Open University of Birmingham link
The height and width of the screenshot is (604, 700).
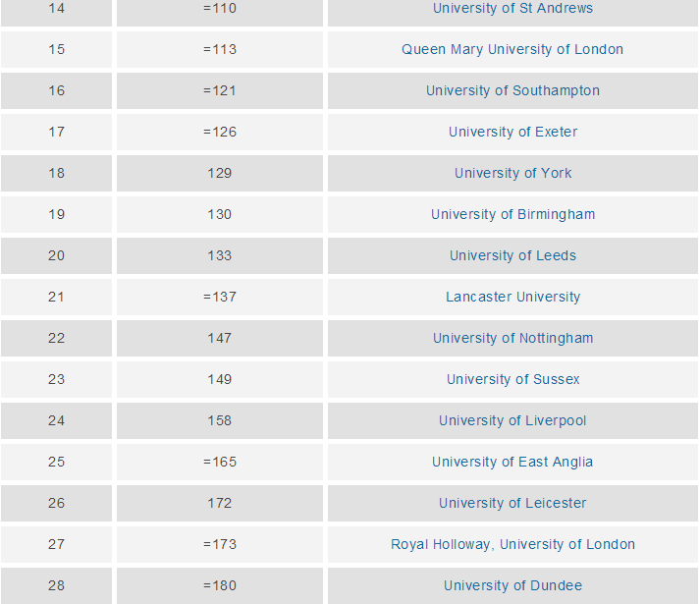(x=512, y=215)
